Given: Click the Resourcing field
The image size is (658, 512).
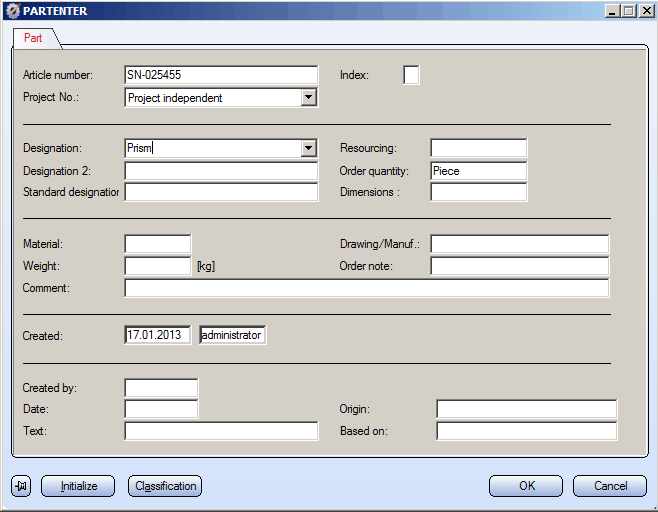Looking at the screenshot, I should [x=478, y=148].
